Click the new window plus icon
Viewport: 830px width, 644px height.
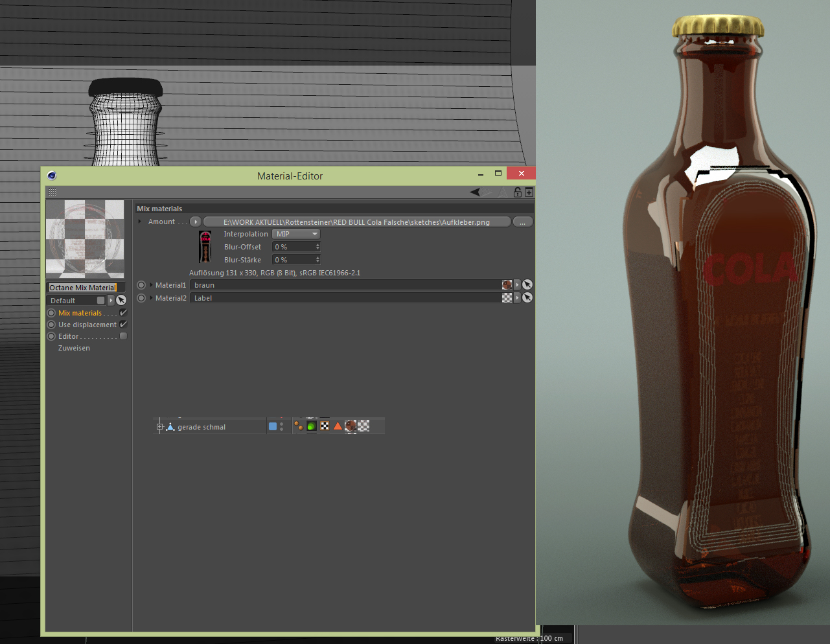(529, 192)
